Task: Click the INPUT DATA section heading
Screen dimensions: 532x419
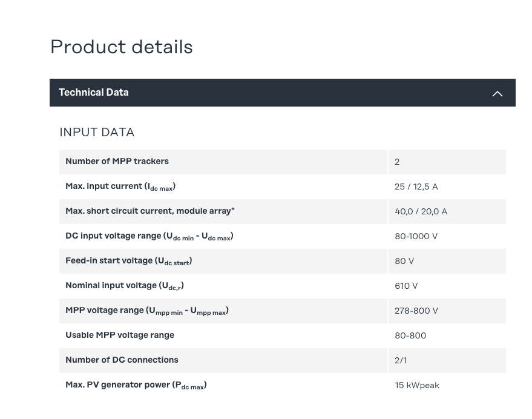Action: coord(97,132)
